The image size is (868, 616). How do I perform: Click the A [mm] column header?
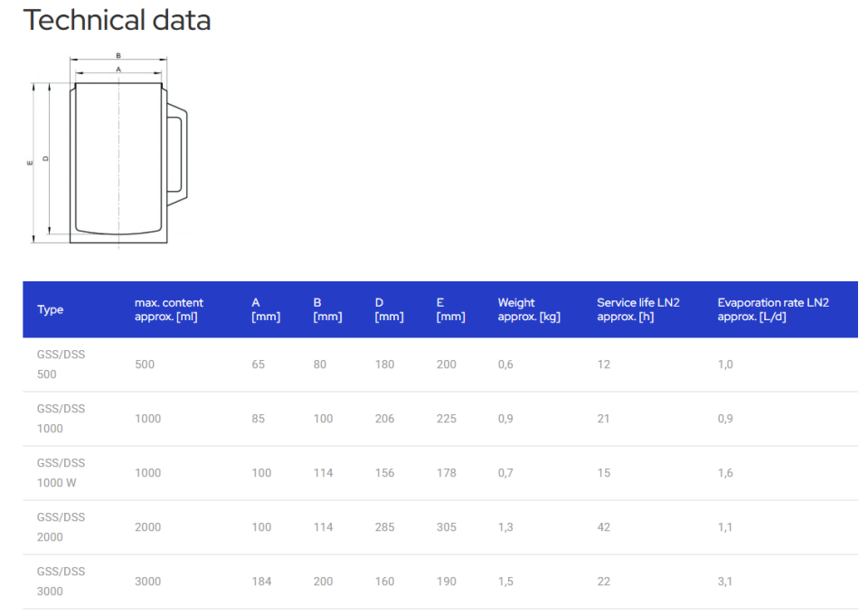(266, 309)
